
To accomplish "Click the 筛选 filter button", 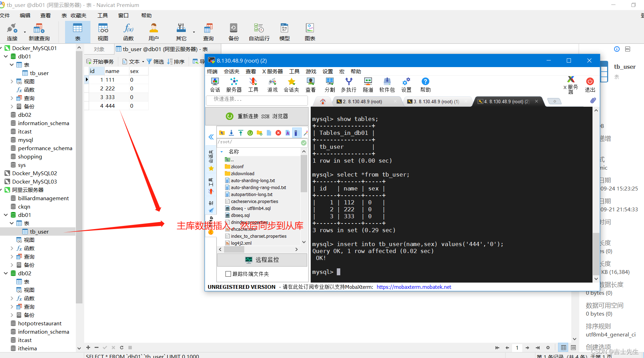I will point(155,62).
